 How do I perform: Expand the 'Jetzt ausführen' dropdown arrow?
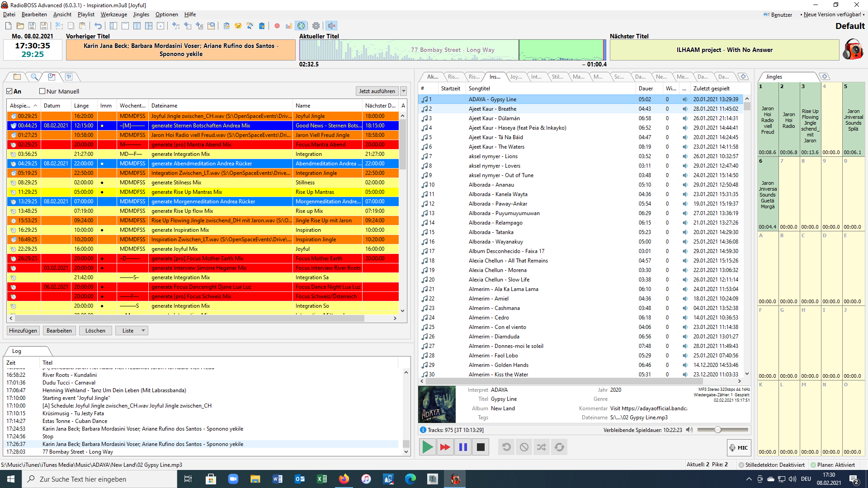coord(404,91)
